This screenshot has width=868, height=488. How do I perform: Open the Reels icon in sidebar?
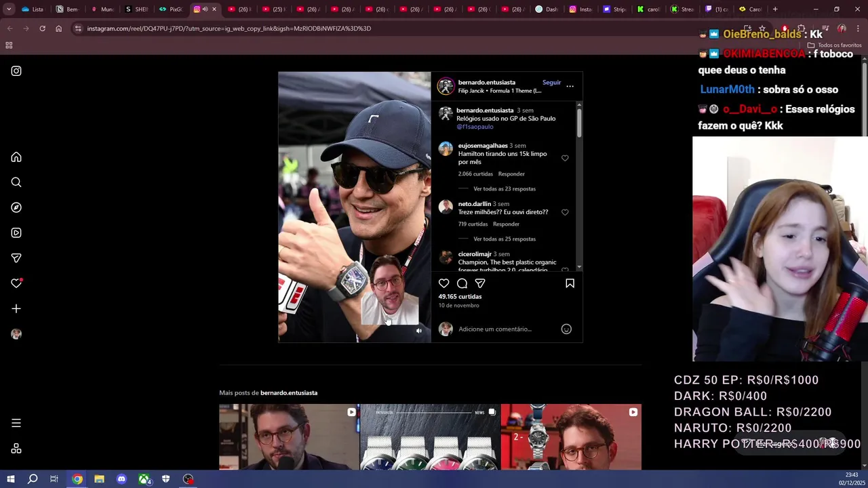pyautogui.click(x=16, y=232)
